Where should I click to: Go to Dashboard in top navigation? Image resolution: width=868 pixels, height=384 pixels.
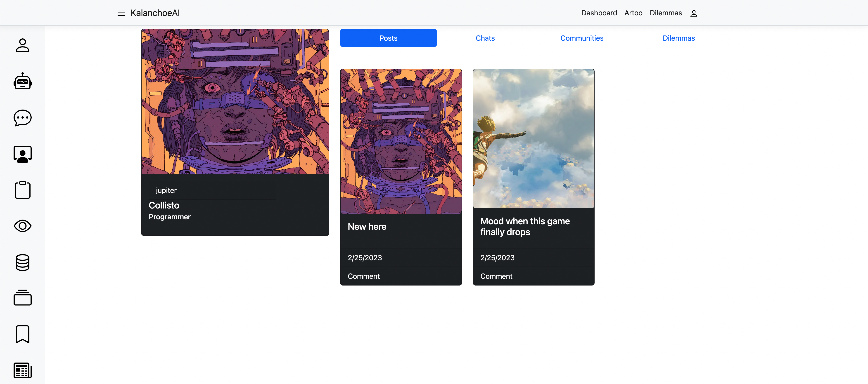(x=599, y=13)
